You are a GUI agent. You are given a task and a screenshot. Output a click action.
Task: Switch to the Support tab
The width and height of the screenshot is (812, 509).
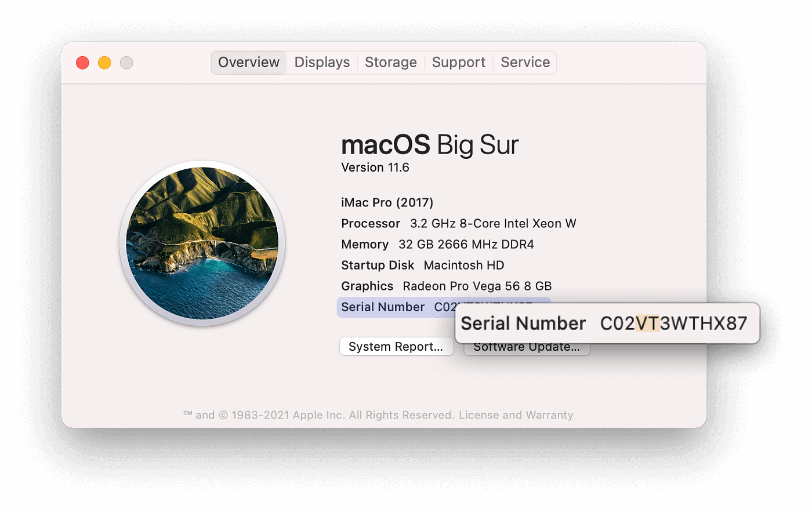[458, 62]
